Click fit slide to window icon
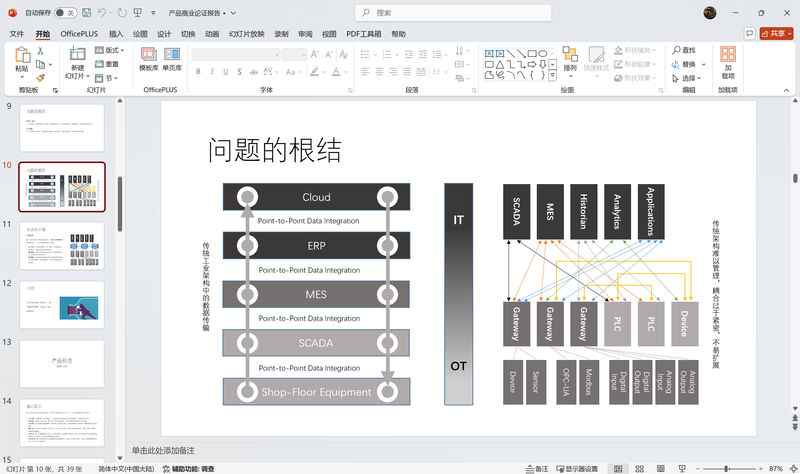The width and height of the screenshot is (800, 474). 793,468
